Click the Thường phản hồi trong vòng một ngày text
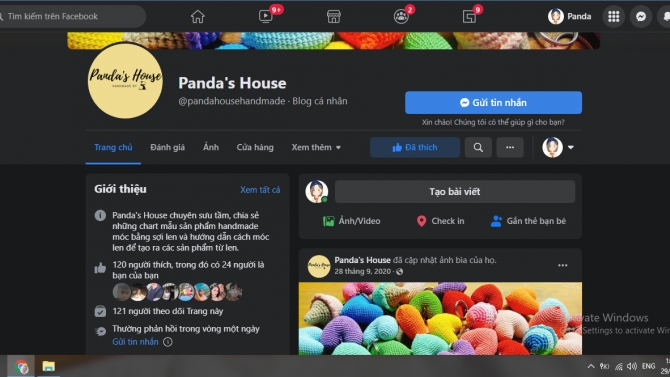Viewport: 670px width, 377px height. coord(186,329)
